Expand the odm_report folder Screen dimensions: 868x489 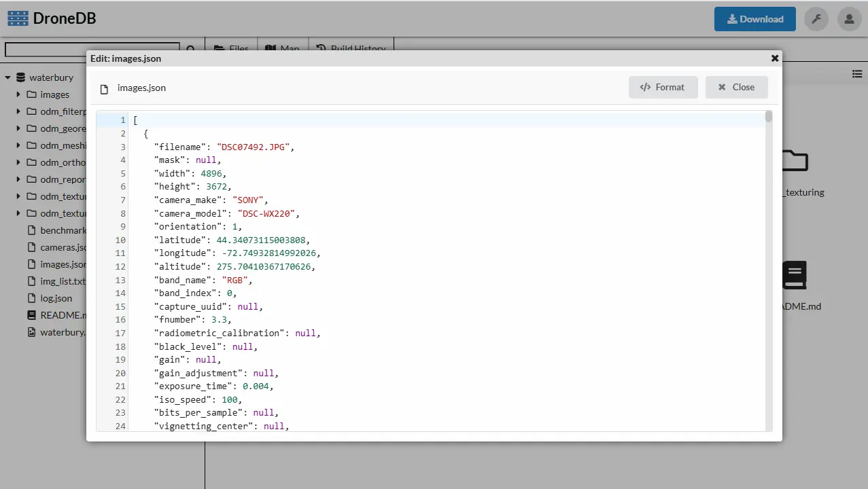click(18, 179)
